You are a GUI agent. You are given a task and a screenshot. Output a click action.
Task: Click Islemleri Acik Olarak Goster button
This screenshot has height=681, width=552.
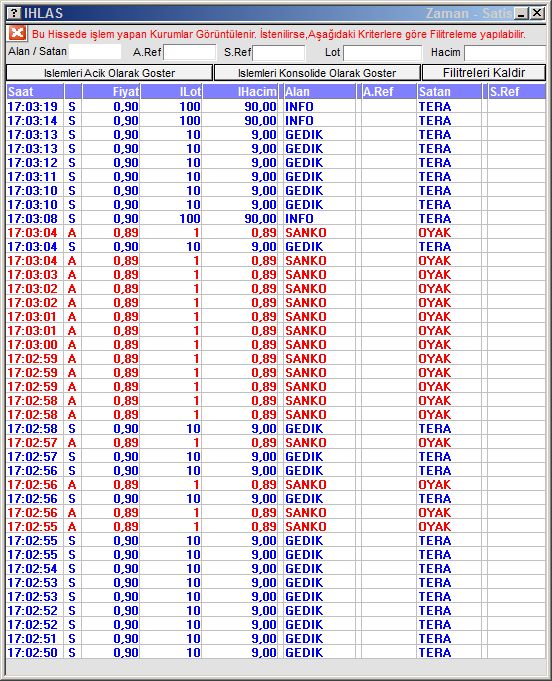pos(109,73)
